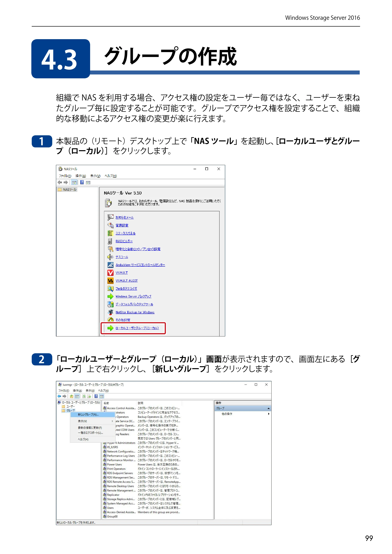392x554 pixels.
Task: Click the フォルダアナライザ magnifier icon
Action: click(110, 288)
